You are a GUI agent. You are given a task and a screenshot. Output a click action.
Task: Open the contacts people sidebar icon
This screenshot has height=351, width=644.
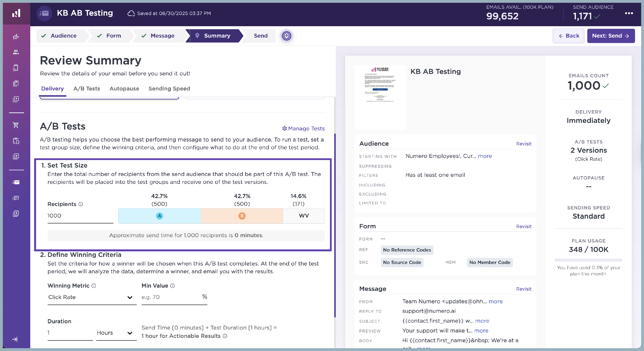click(16, 52)
